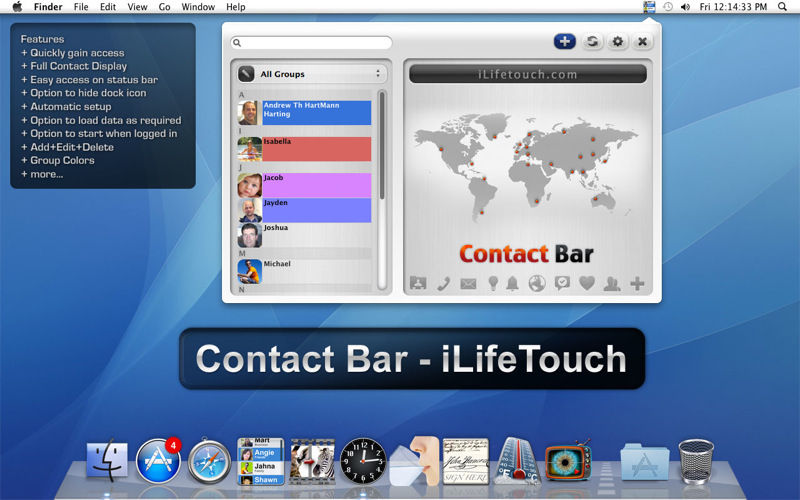This screenshot has height=500, width=800.
Task: Click the globe web icon
Action: (537, 283)
